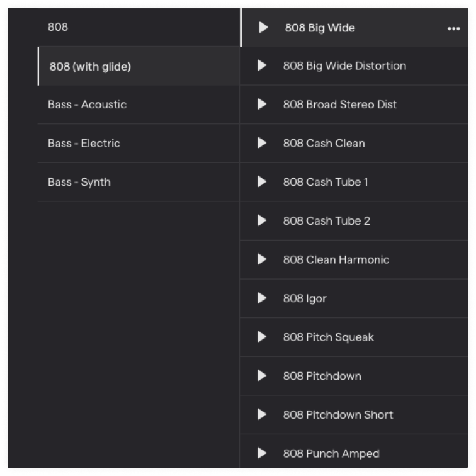Choose the 808 Pitchdown preset name
Screen dimensions: 476x476
322,376
